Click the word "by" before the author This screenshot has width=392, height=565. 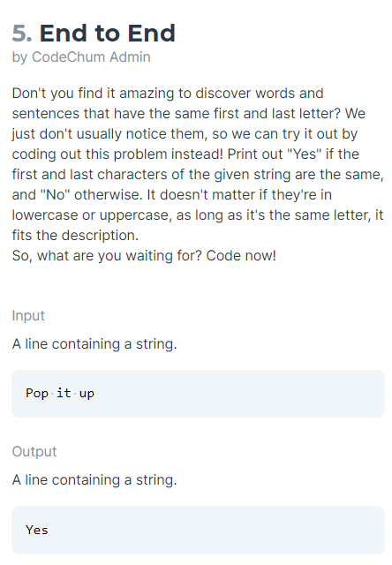click(x=19, y=57)
